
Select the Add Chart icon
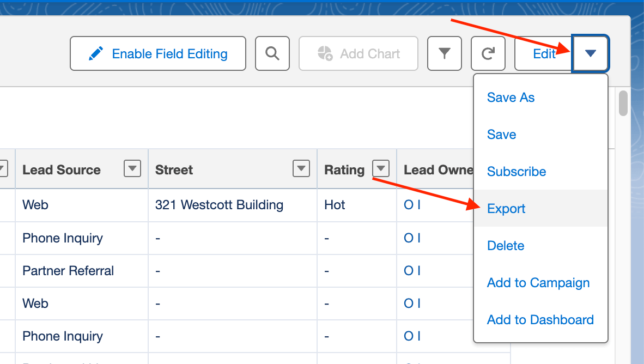[326, 53]
